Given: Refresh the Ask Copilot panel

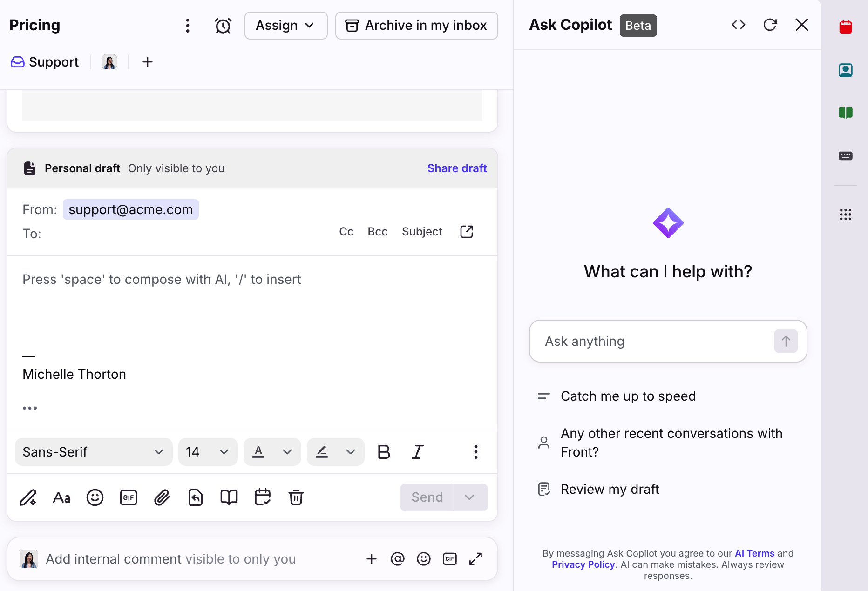Looking at the screenshot, I should (770, 25).
